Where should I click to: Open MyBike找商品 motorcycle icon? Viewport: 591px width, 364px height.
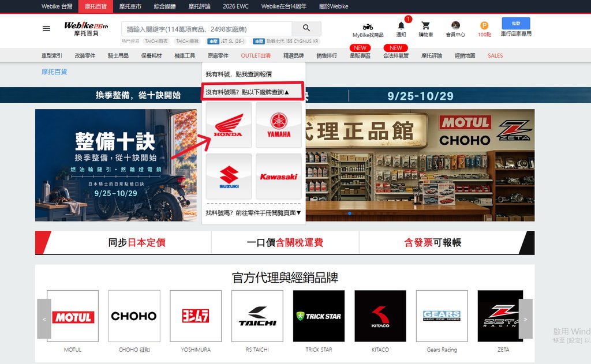click(368, 27)
